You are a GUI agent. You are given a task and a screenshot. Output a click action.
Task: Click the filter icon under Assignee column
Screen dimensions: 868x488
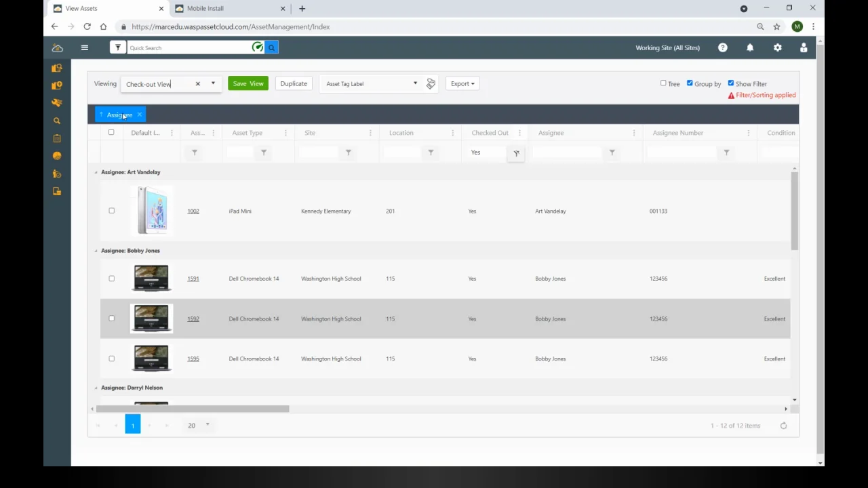coord(612,153)
